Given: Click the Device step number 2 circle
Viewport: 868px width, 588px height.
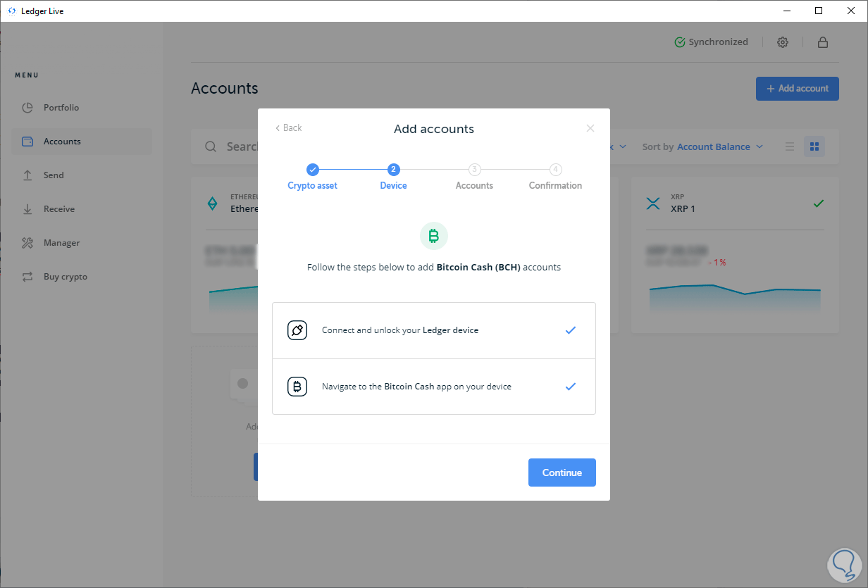Looking at the screenshot, I should 394,169.
